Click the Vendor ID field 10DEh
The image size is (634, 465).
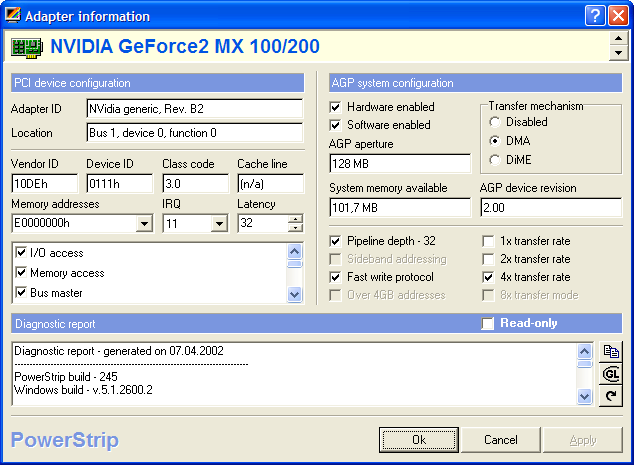click(44, 184)
